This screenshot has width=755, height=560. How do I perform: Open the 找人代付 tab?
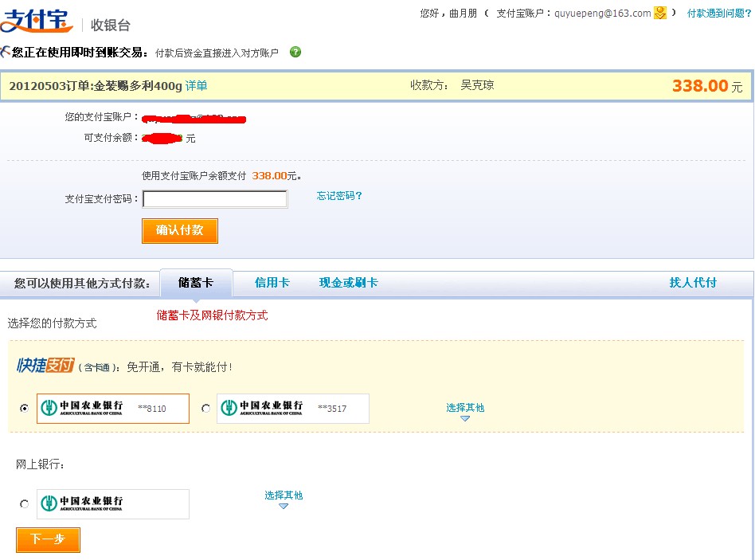[x=693, y=283]
